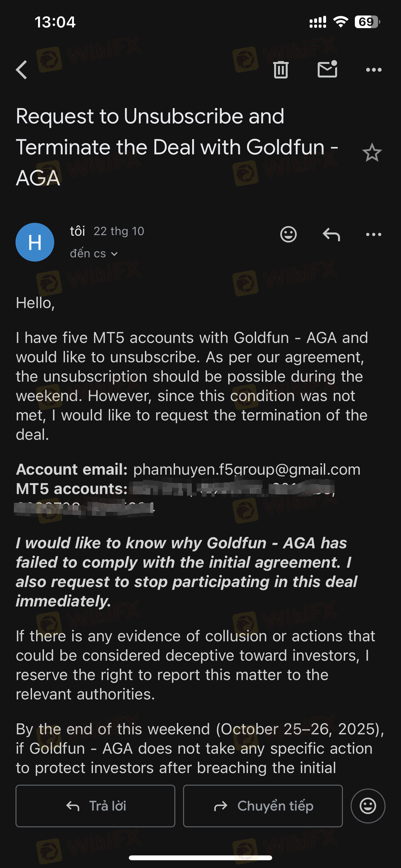This screenshot has width=401, height=868.
Task: Tap the home indicator bar at bottom
Action: coord(200,858)
